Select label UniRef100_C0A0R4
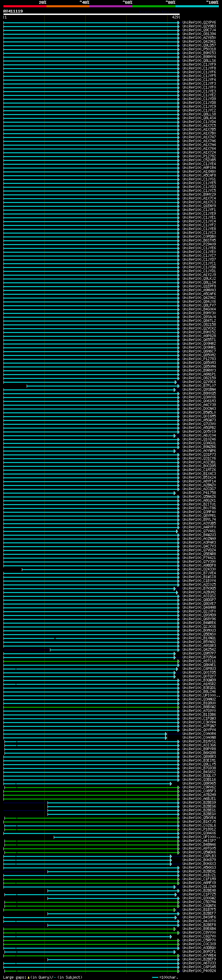Screen dimensions: 222x980 pyautogui.click(x=199, y=734)
